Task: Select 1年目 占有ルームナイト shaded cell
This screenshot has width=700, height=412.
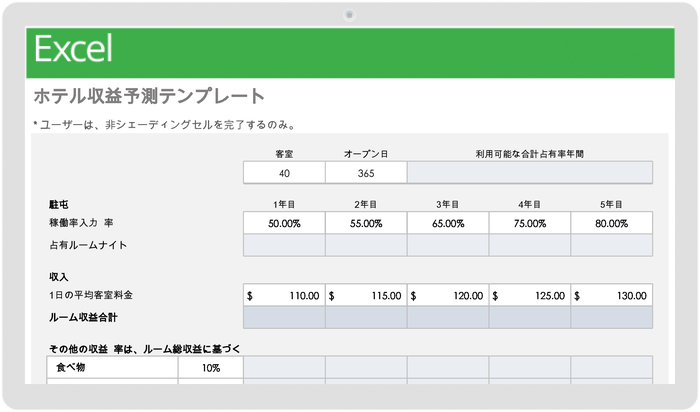Action: (x=284, y=245)
